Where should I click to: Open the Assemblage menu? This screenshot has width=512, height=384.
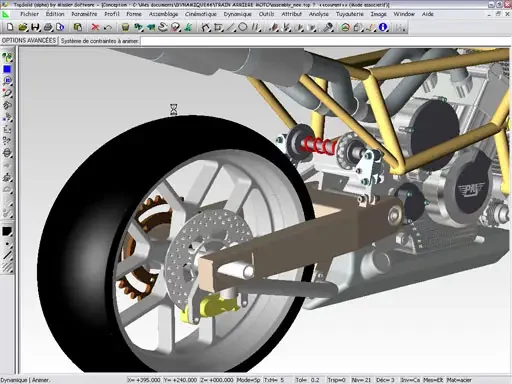pyautogui.click(x=163, y=14)
